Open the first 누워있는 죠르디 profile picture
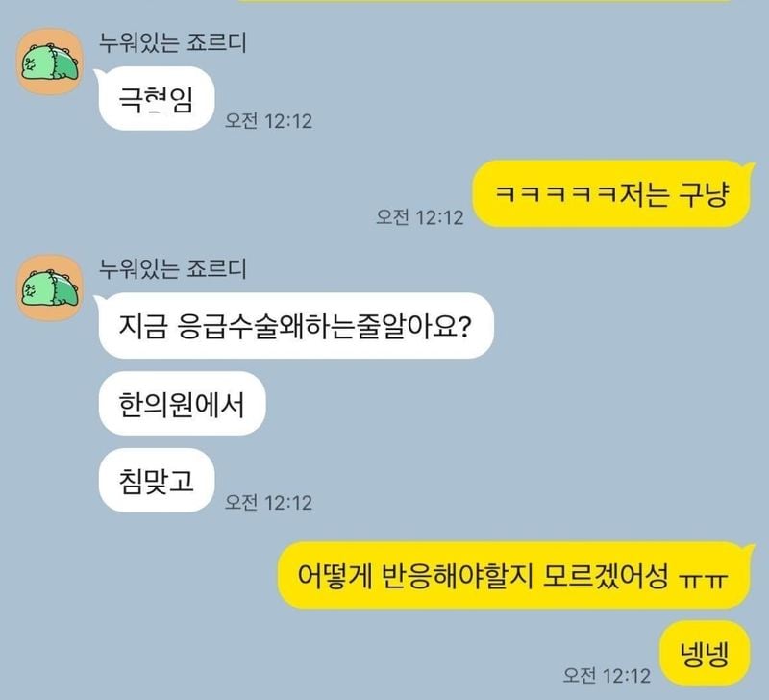Screen dimensions: 769x700 [x=50, y=62]
